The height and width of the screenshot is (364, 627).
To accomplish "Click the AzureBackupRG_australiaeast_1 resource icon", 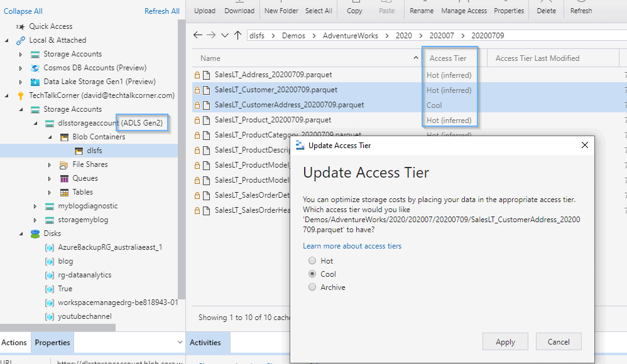I will point(50,248).
